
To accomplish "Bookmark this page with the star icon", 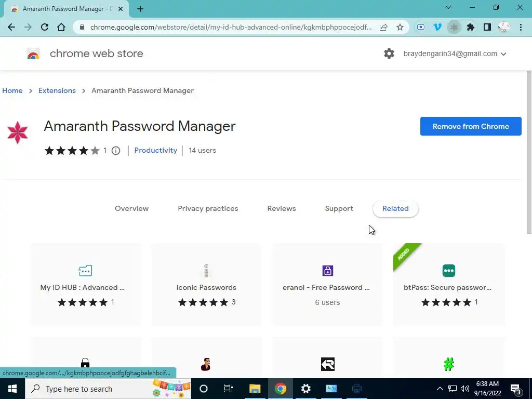I will click(x=400, y=27).
